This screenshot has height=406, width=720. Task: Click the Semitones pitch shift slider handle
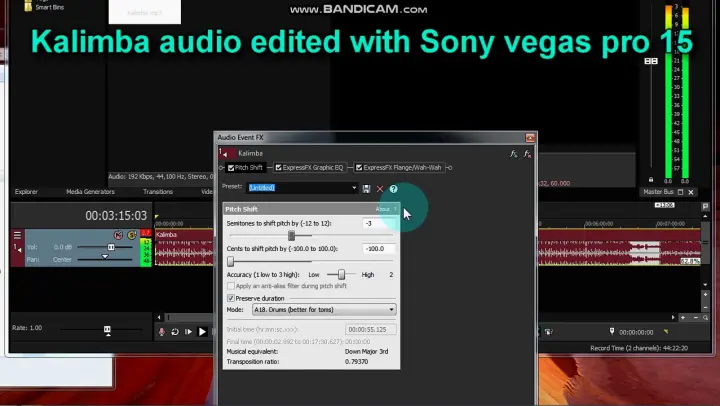click(291, 236)
